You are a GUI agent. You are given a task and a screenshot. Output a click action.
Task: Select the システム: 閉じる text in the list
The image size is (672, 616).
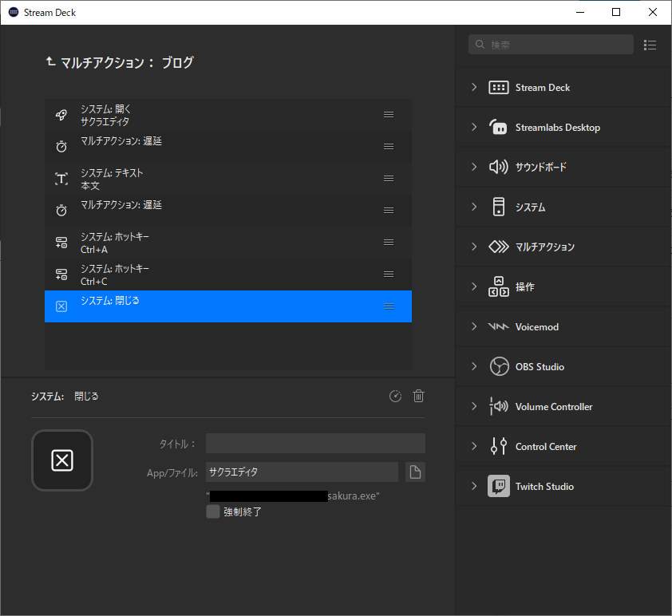point(110,301)
